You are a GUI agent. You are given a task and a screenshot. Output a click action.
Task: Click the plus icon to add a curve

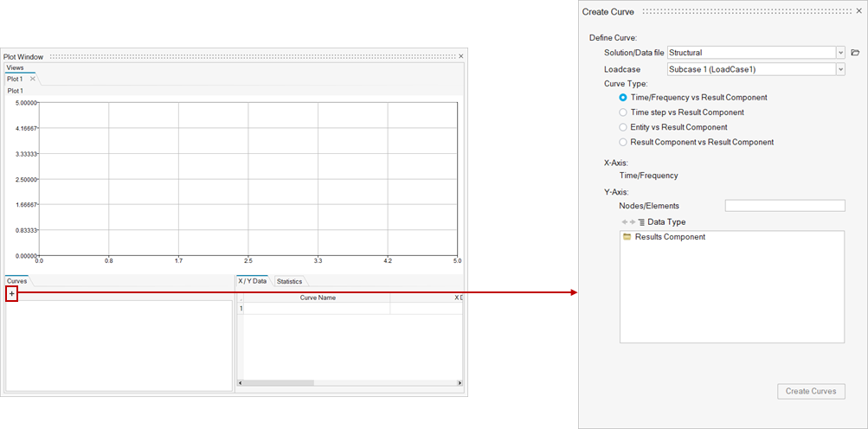pyautogui.click(x=11, y=294)
